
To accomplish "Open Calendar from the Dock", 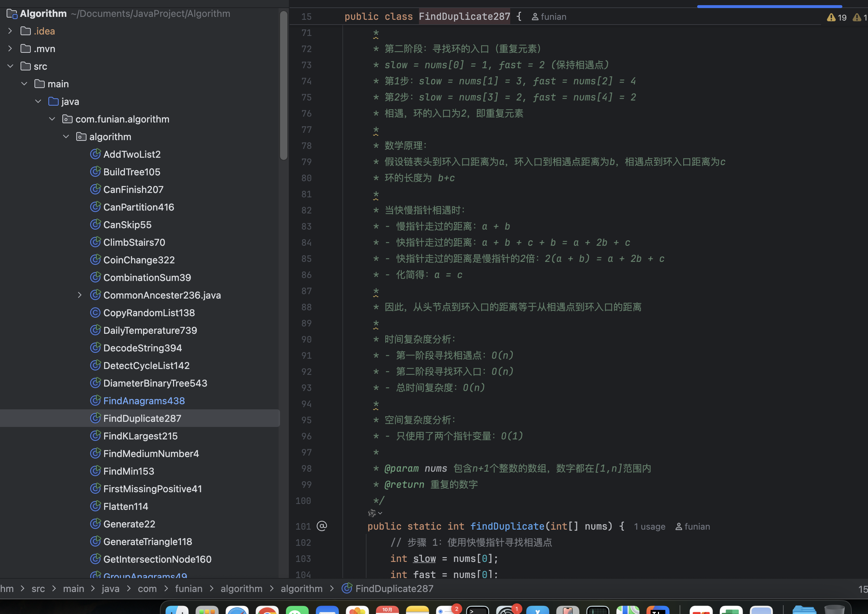I will [387, 609].
